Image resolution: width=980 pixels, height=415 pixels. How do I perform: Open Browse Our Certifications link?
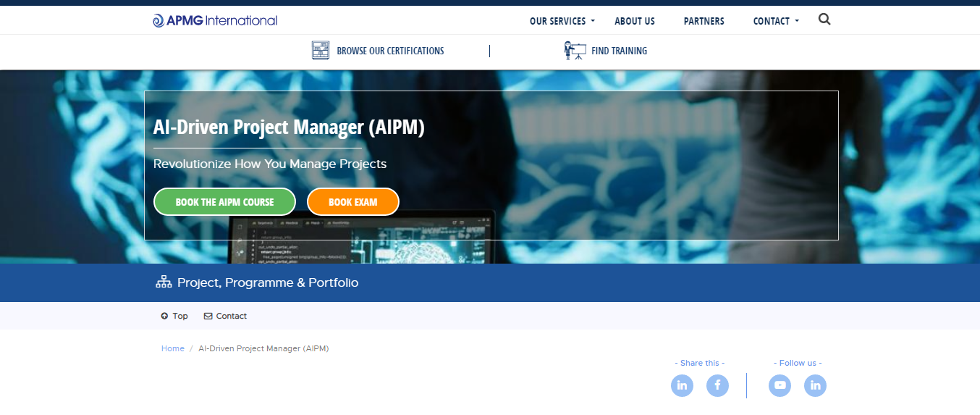pos(390,51)
